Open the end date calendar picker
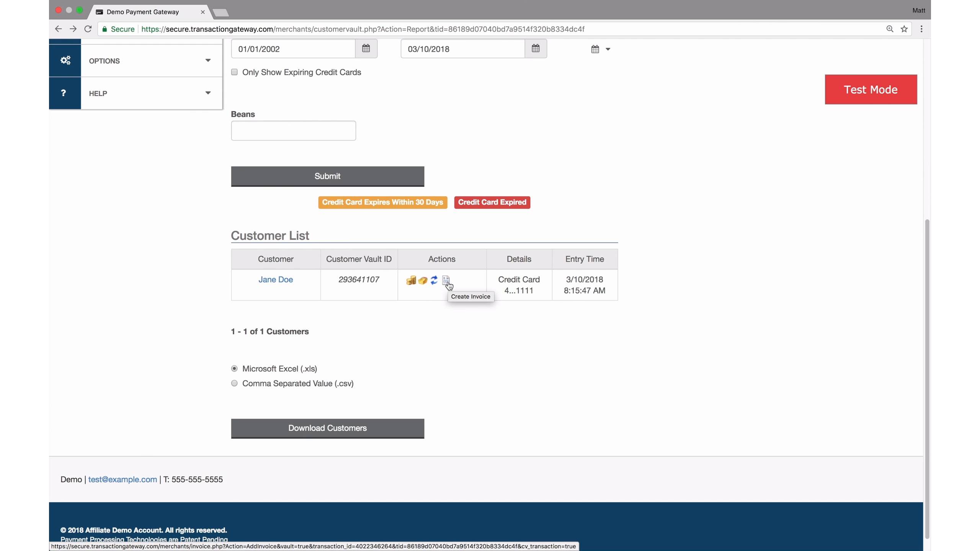980x551 pixels. [536, 49]
